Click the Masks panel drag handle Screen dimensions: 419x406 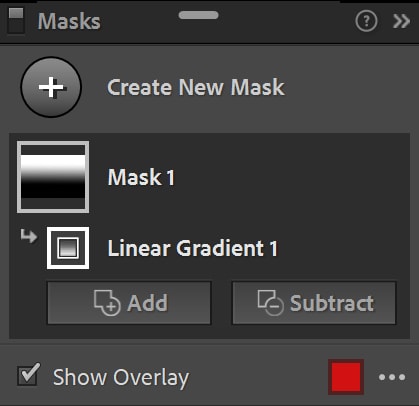(199, 15)
